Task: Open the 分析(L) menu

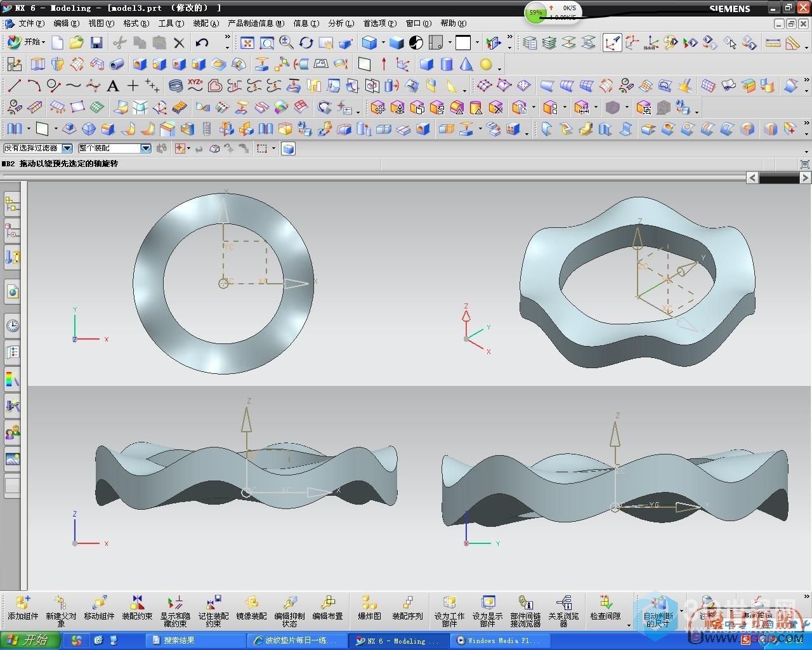Action: coord(341,23)
